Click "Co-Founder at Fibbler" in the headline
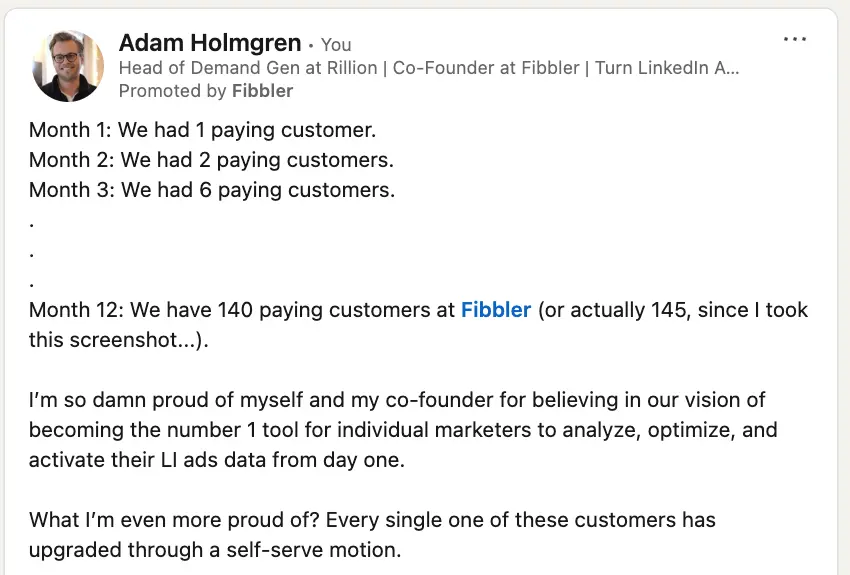850x575 pixels. (x=489, y=68)
